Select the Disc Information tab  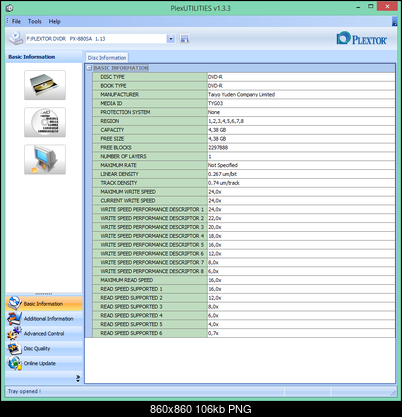pyautogui.click(x=107, y=58)
